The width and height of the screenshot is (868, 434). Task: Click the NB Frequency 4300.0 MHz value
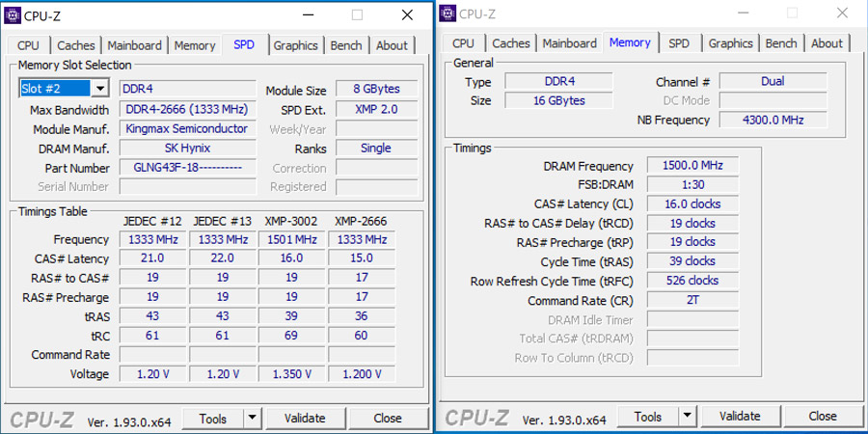pyautogui.click(x=773, y=120)
